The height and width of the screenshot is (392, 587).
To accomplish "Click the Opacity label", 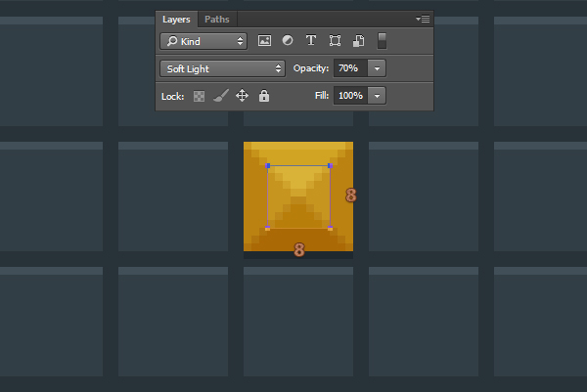I will click(x=311, y=68).
